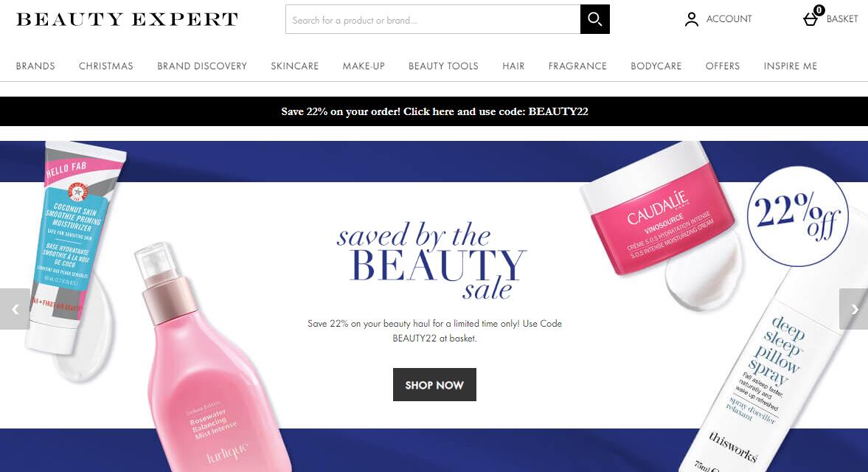Click the Shop Now button
The width and height of the screenshot is (868, 472).
coord(434,384)
